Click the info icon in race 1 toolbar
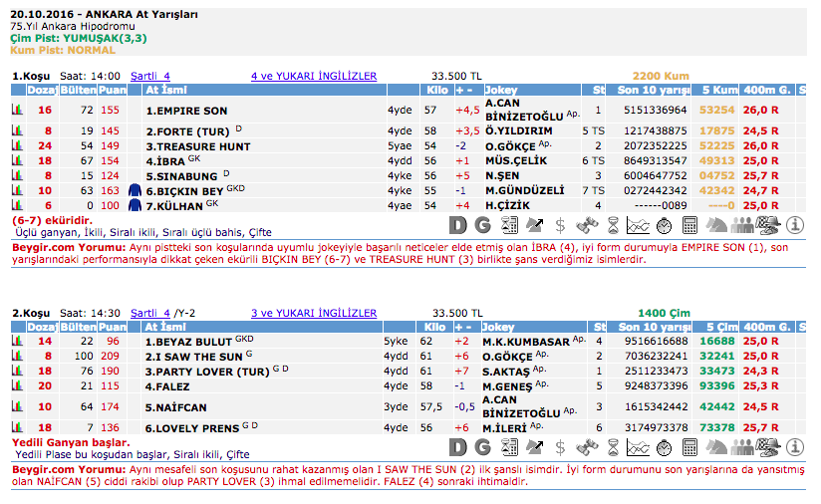Image resolution: width=821 pixels, height=504 pixels. point(795,224)
